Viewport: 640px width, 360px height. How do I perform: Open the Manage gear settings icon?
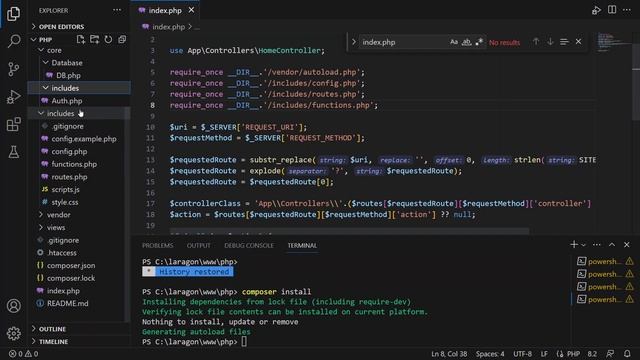[13, 333]
